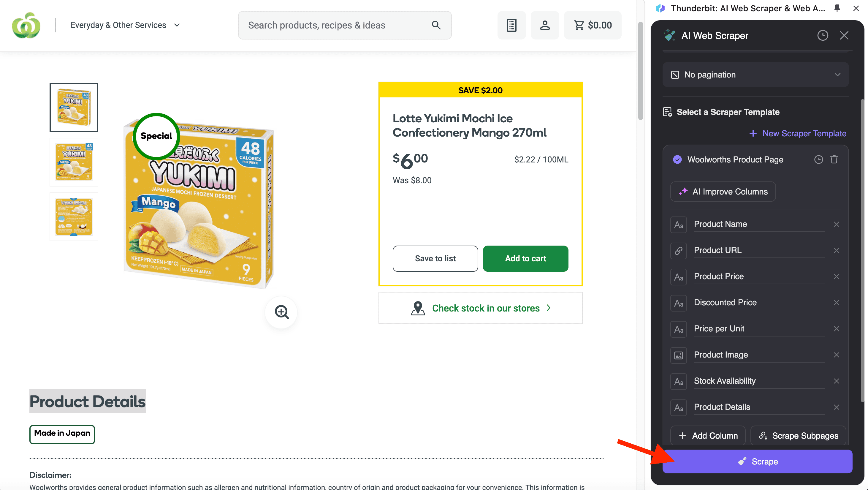Open the scraper history clock icon
The width and height of the screenshot is (868, 490).
(x=823, y=35)
